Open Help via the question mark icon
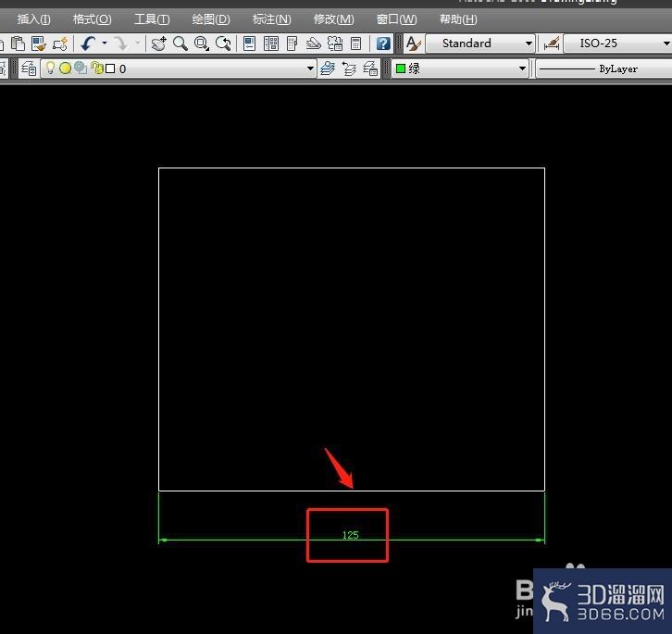The height and width of the screenshot is (634, 672). click(383, 44)
